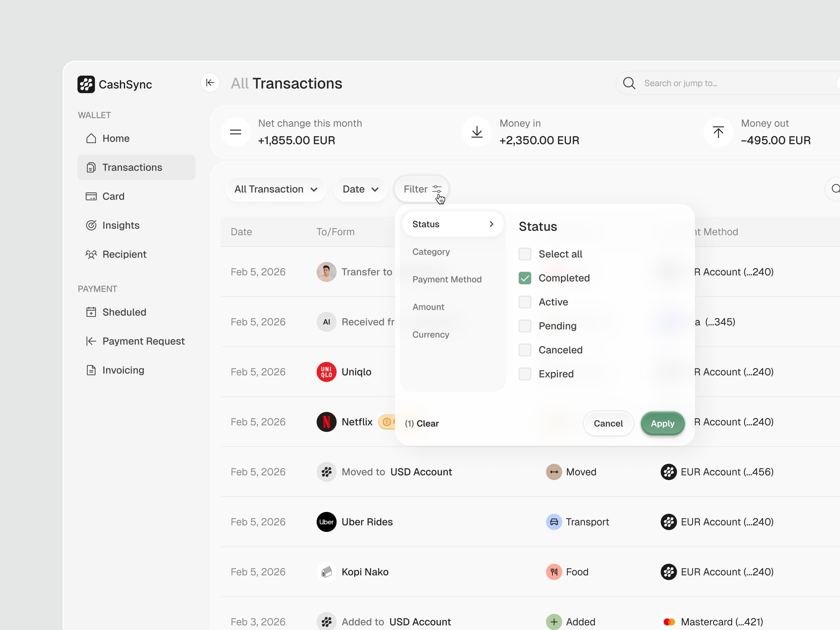Open the Date dropdown
The height and width of the screenshot is (630, 840).
360,189
